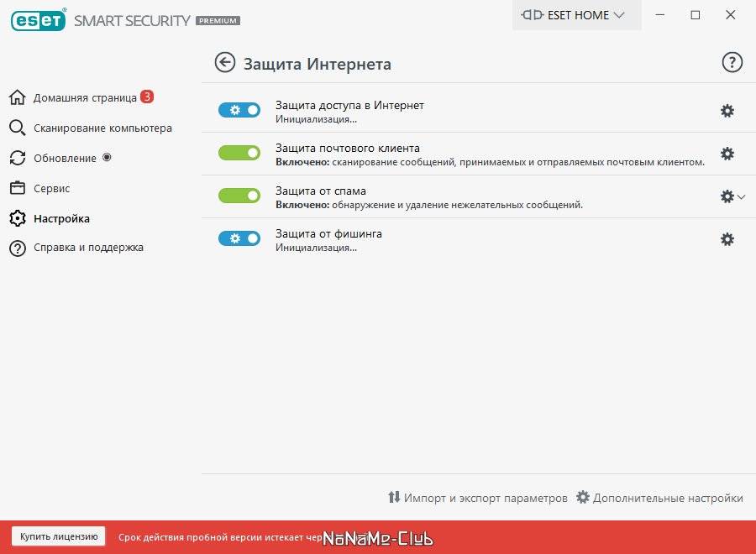
Task: Click the Защита доступа в Интернет title
Action: [349, 106]
